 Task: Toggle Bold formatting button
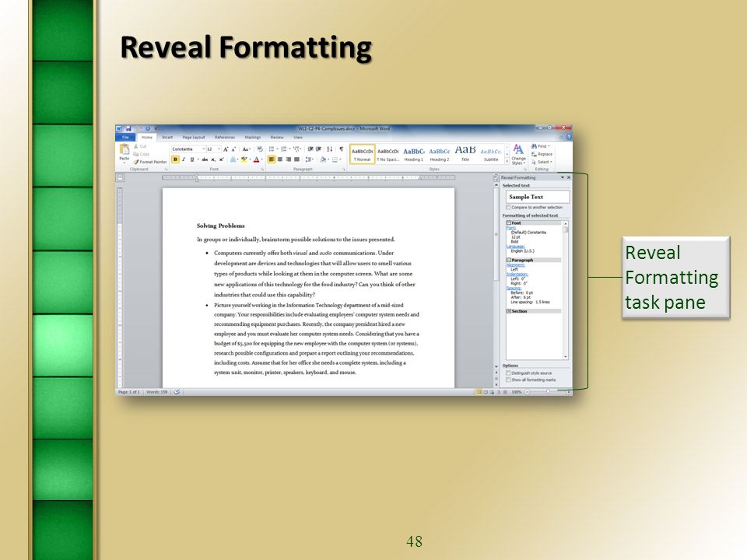(x=175, y=159)
